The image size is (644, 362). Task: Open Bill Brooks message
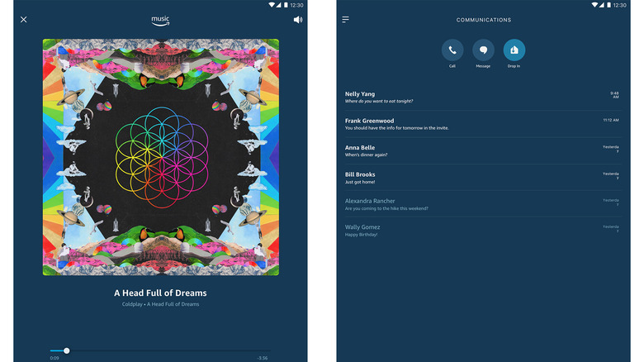click(x=483, y=178)
